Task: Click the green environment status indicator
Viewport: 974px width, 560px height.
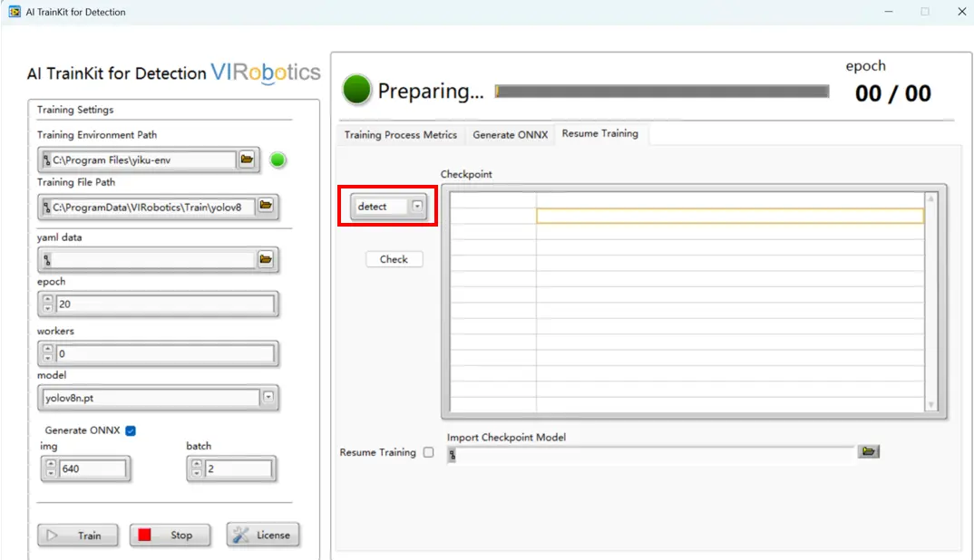Action: pos(278,160)
